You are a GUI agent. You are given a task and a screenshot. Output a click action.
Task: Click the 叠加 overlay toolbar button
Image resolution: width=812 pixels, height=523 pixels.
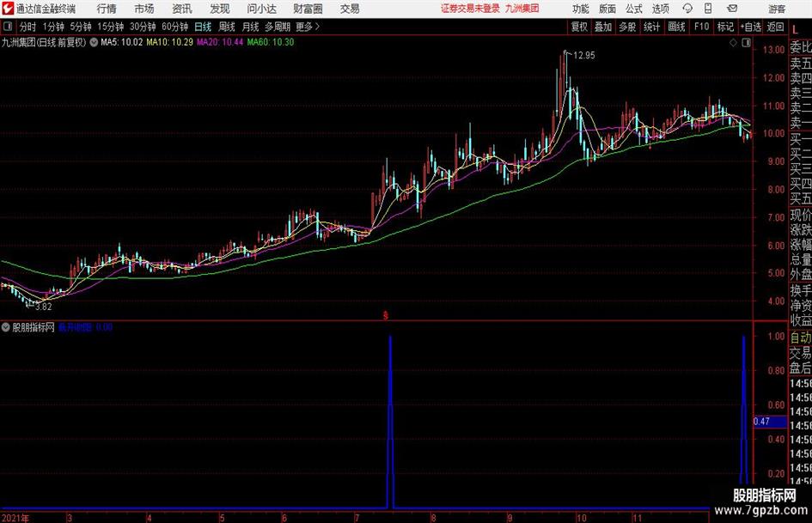pyautogui.click(x=603, y=27)
